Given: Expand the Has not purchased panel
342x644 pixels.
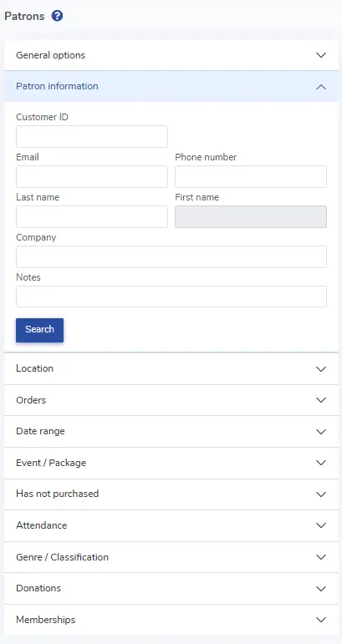Looking at the screenshot, I should (171, 494).
